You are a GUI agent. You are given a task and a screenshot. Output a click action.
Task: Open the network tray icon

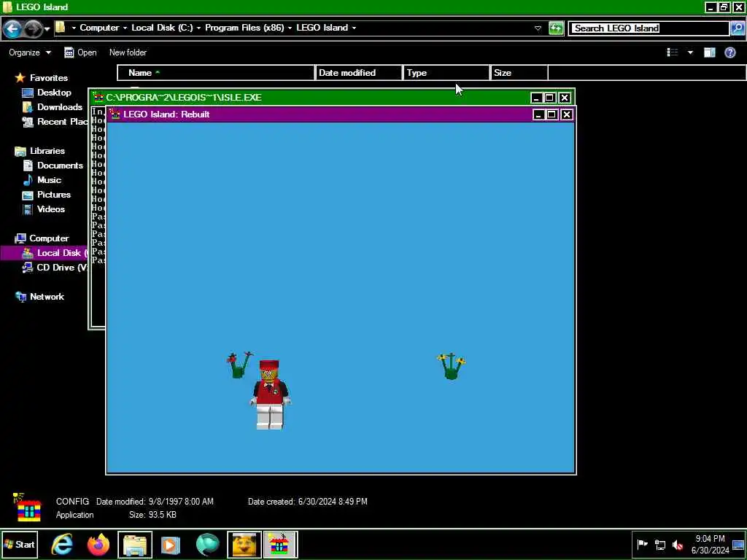pos(659,544)
